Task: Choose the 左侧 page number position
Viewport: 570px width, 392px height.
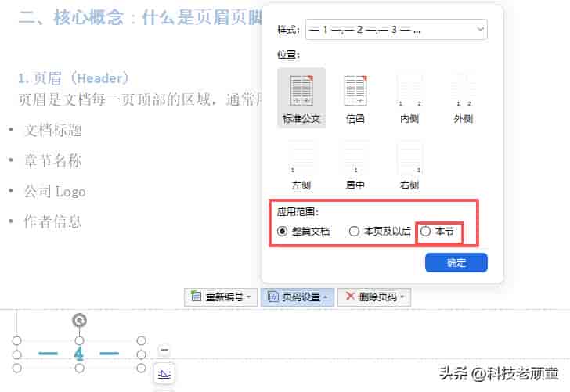Action: coord(301,165)
